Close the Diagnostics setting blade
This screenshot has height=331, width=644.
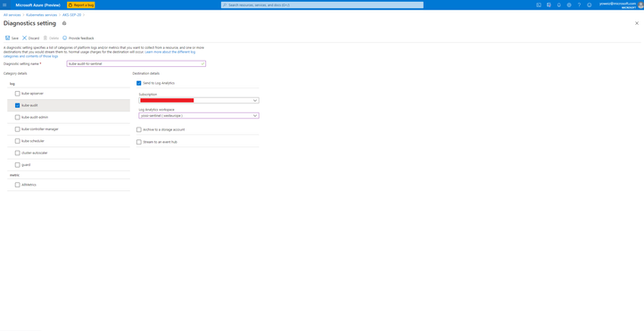[x=637, y=23]
